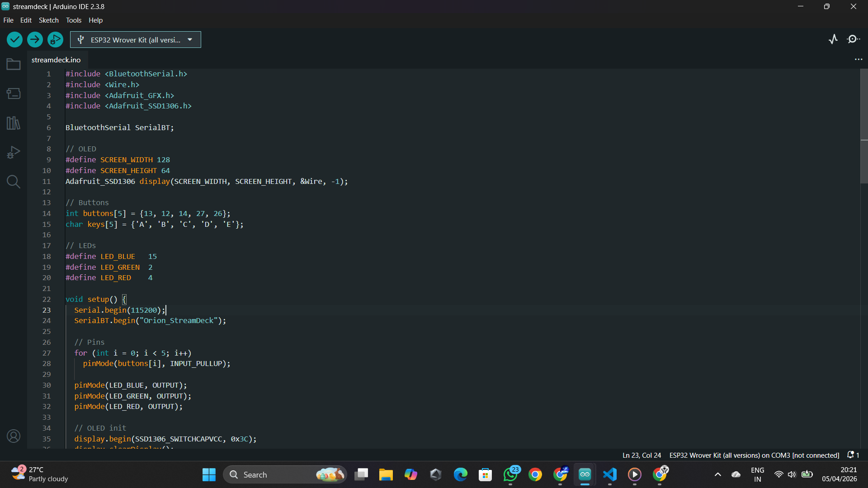
Task: Open the weather widget showing 27°C
Action: [39, 474]
